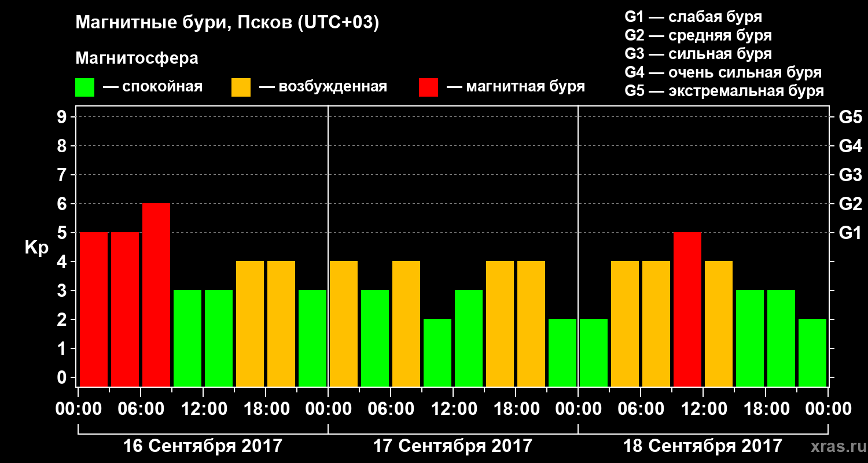Click the orange 'возбужденная' legend swatch

click(x=241, y=87)
